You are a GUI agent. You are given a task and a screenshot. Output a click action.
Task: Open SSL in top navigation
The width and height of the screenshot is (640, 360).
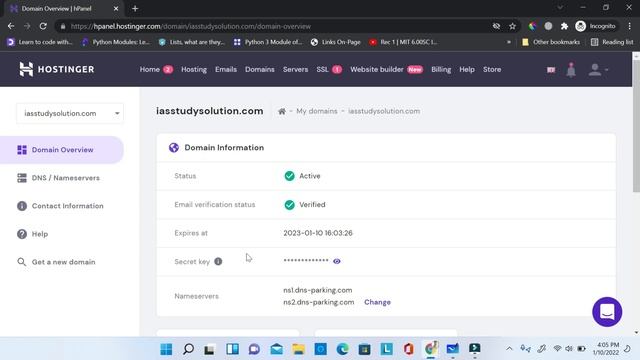point(322,69)
